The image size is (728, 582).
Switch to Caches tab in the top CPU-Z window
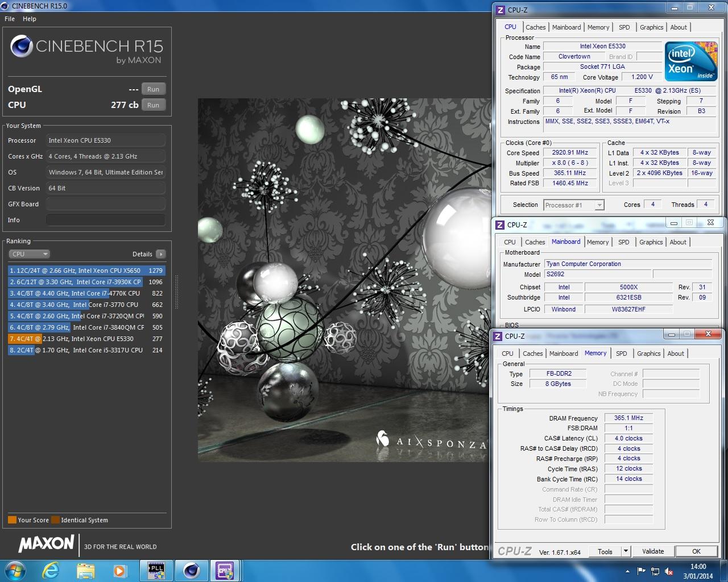[x=536, y=27]
